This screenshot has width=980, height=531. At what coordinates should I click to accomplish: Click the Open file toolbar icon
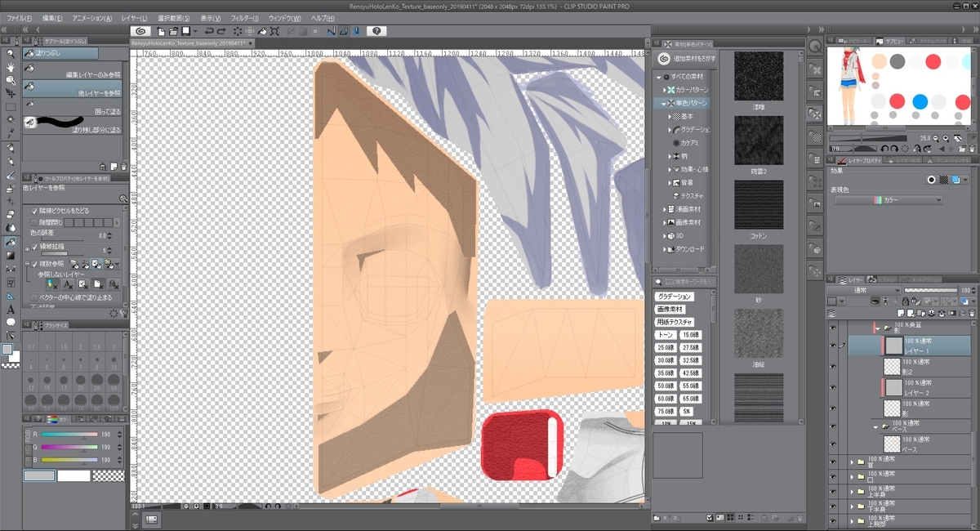173,30
